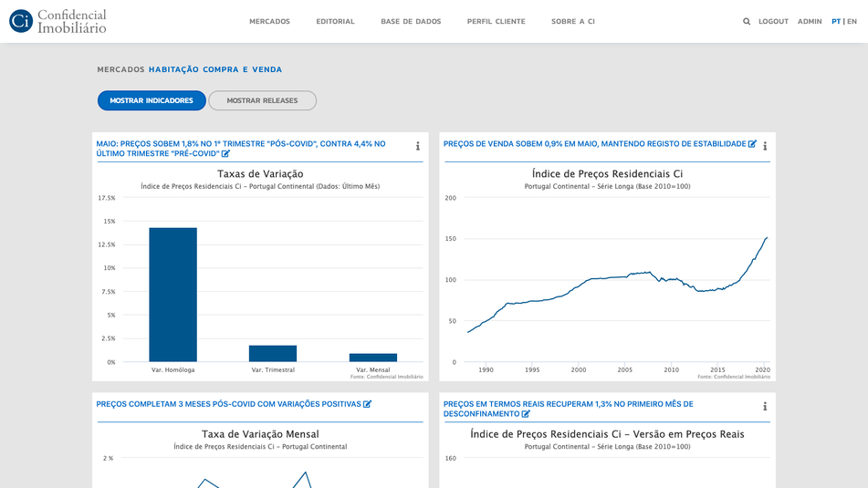Click the edit icon after the "PREÇOS EM TERMOS REAIS" headline
The width and height of the screenshot is (868, 488).
[x=526, y=414]
